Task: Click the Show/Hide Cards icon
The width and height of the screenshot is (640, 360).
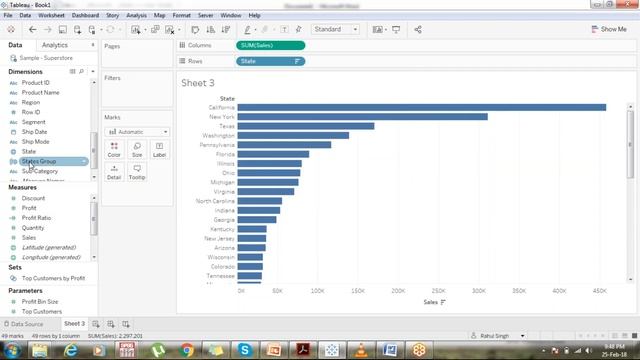Action: 378,29
